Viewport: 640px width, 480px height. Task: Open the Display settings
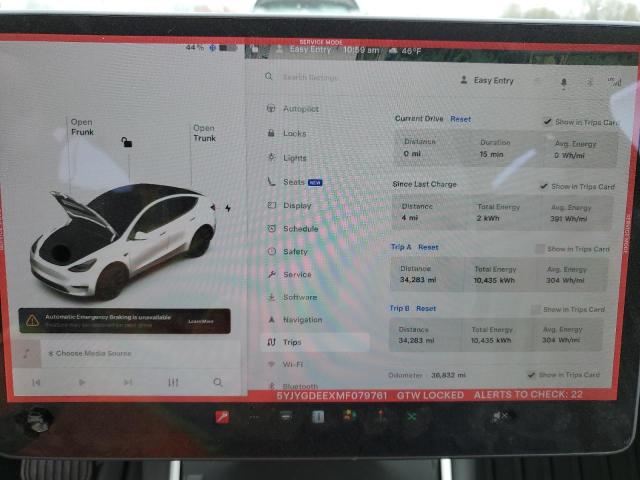[290, 205]
